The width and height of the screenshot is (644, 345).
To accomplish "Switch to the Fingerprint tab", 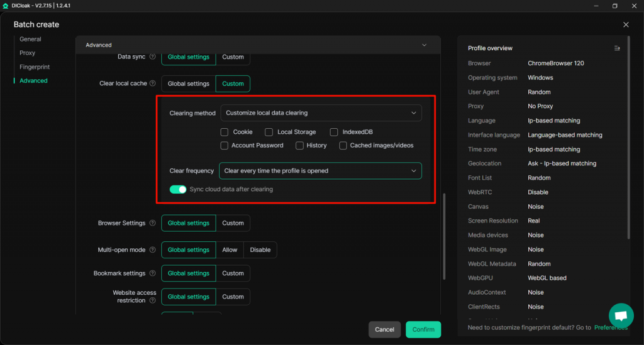I will pyautogui.click(x=35, y=67).
